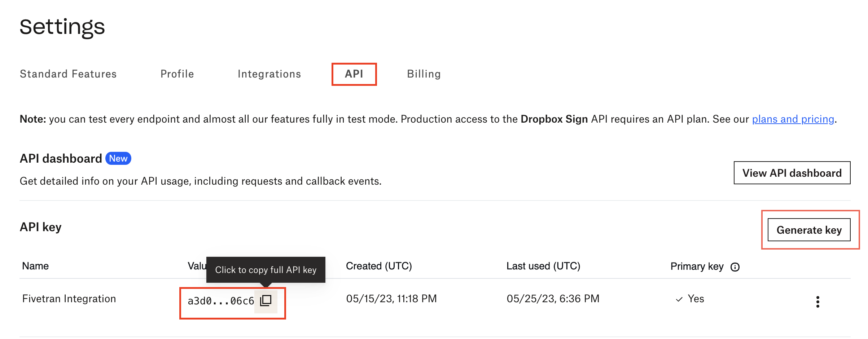Click the Last used (UTC) column header
Viewport: 868px width, 339px height.
(x=543, y=266)
